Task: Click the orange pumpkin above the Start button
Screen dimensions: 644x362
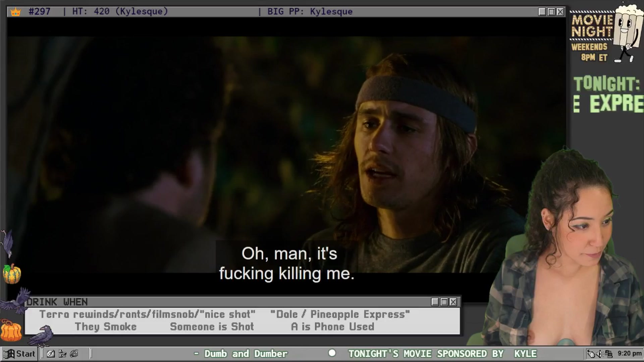Action: [11, 330]
